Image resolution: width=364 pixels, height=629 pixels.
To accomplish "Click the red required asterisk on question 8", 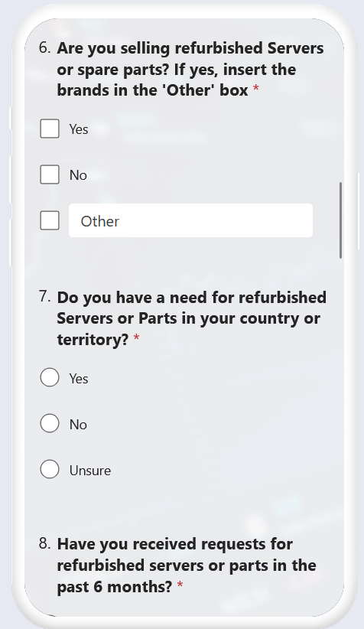I will pos(180,585).
